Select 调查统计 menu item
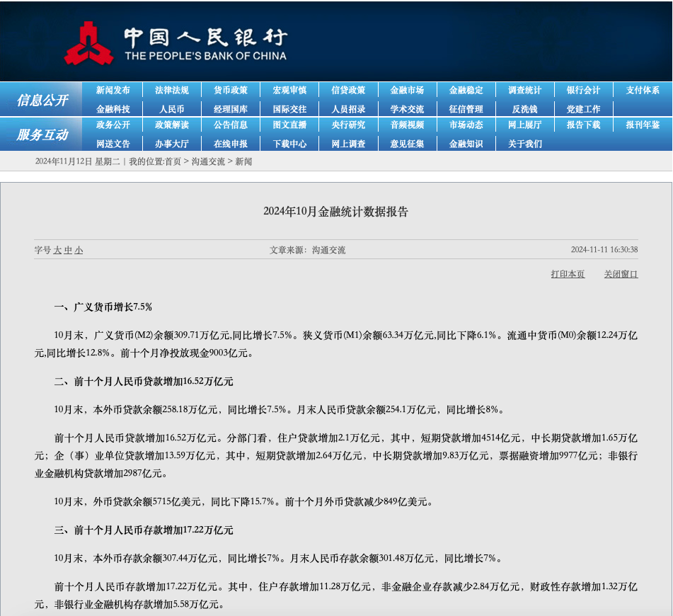This screenshot has width=673, height=616. click(x=525, y=90)
